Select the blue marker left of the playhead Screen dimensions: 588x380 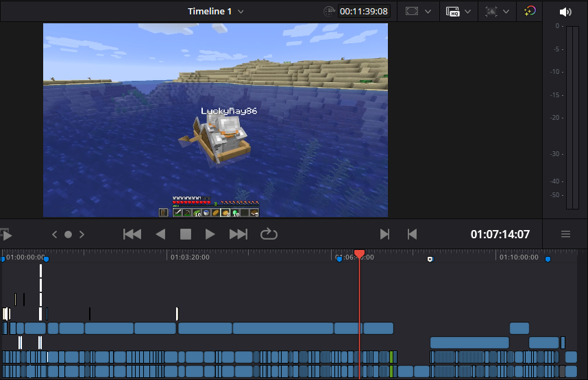click(x=339, y=259)
